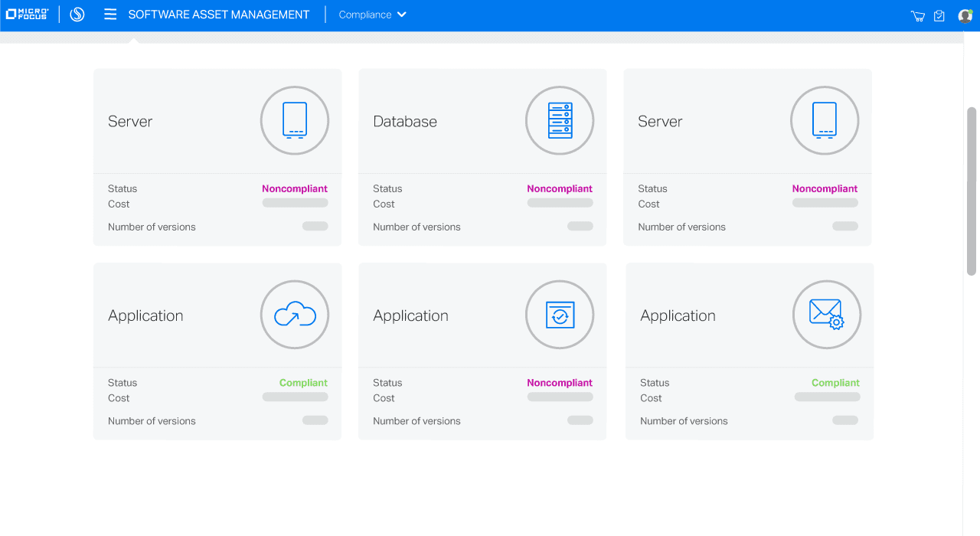The width and height of the screenshot is (980, 536).
Task: Click the smartphone icon on rightmost Server card
Action: [x=825, y=120]
